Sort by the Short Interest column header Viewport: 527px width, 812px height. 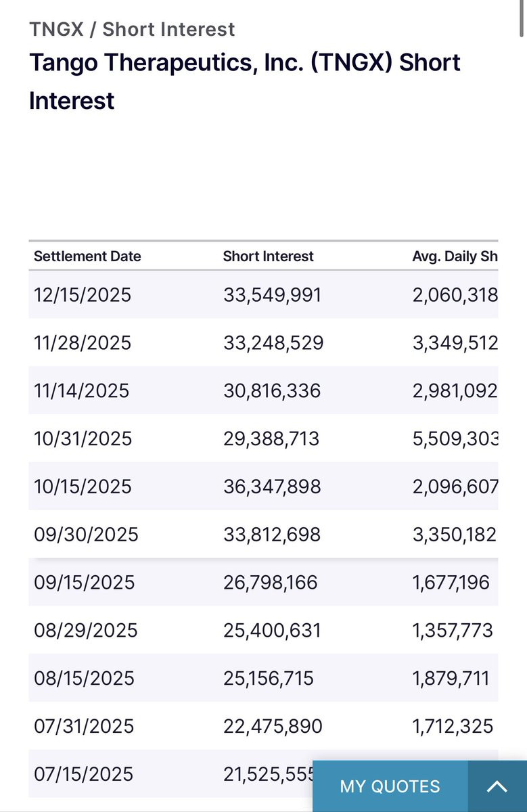(268, 256)
